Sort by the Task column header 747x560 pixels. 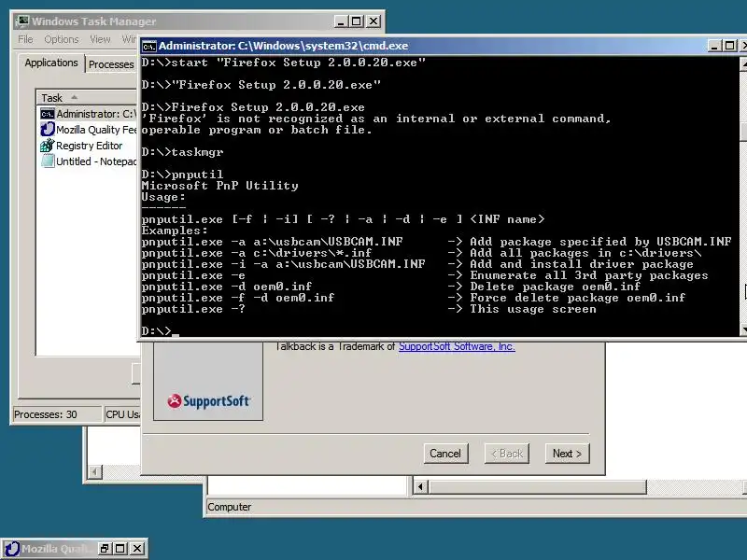pyautogui.click(x=86, y=98)
